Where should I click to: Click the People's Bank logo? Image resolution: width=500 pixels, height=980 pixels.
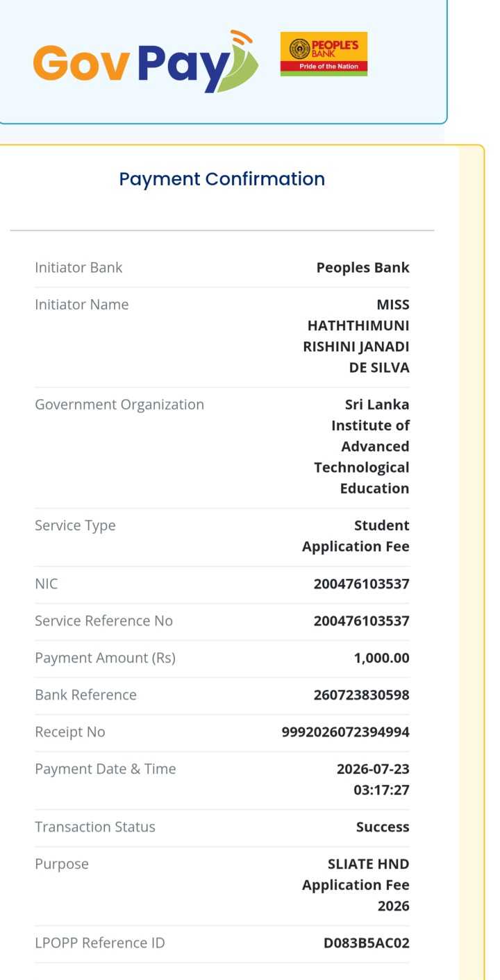tap(324, 53)
